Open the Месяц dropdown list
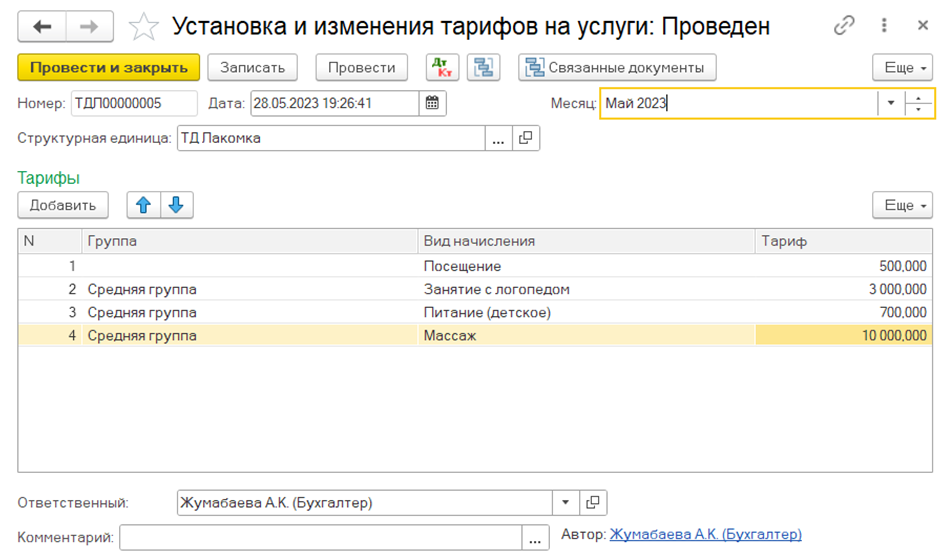 tap(890, 104)
